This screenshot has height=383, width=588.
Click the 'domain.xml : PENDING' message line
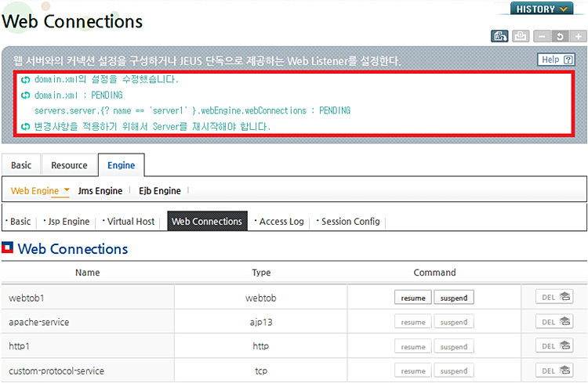78,96
